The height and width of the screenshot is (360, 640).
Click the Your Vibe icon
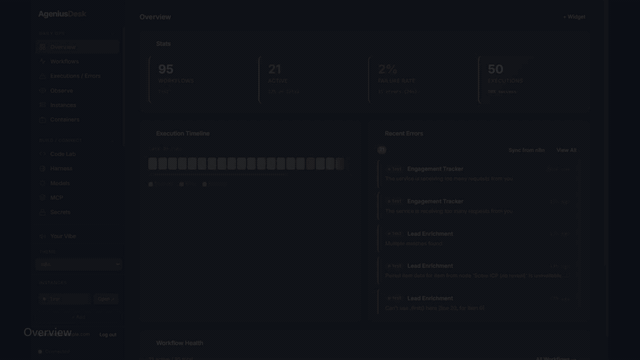pyautogui.click(x=42, y=236)
